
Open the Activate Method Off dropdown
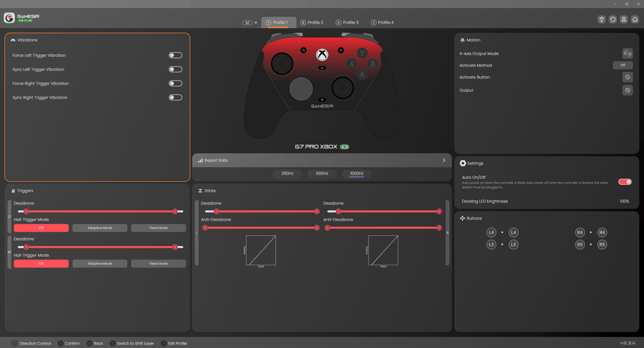click(623, 66)
